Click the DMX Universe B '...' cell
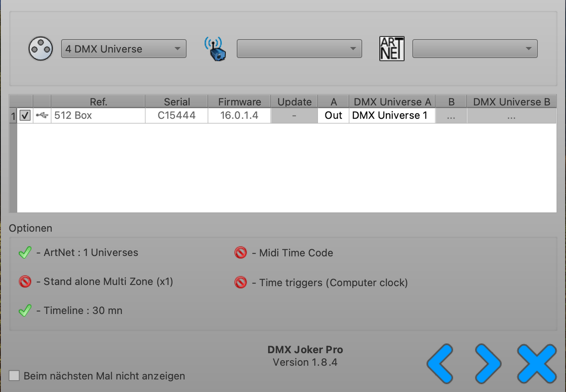The height and width of the screenshot is (392, 566). (x=512, y=115)
